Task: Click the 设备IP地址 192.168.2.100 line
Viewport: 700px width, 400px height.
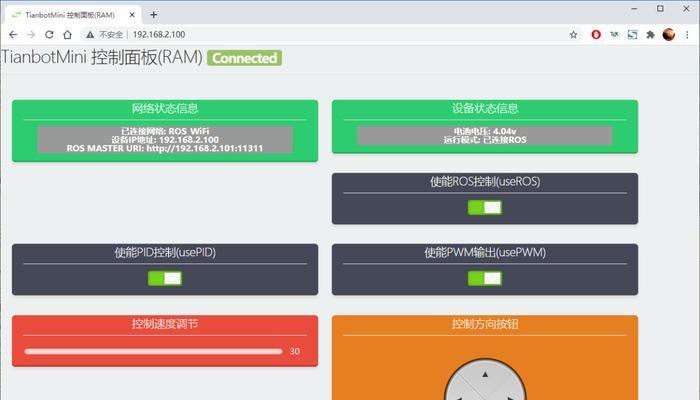Action: 165,140
